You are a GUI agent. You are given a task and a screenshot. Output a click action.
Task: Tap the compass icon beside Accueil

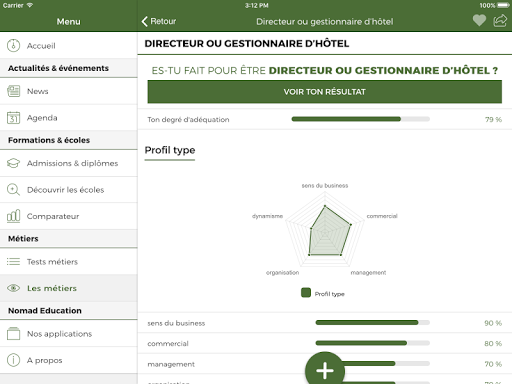click(13, 46)
